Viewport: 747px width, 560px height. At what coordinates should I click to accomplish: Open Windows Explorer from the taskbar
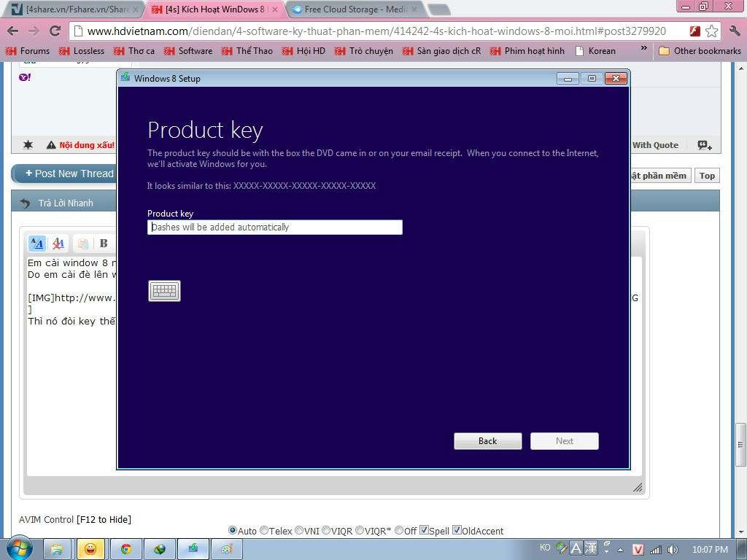(x=57, y=550)
